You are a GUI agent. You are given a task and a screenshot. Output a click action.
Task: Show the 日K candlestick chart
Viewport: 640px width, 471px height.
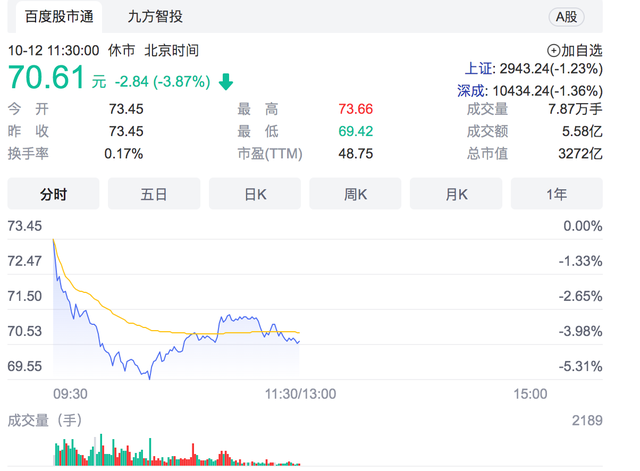pos(254,194)
